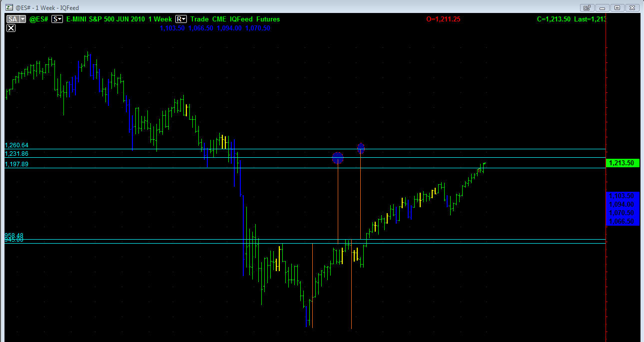Click the 1 Week interval label
This screenshot has height=342, width=644.
pyautogui.click(x=160, y=19)
